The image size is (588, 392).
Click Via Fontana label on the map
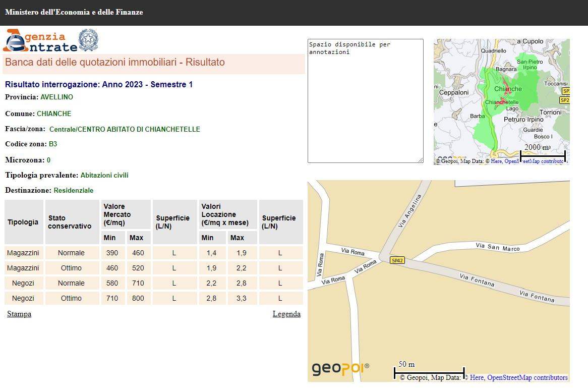tap(477, 279)
